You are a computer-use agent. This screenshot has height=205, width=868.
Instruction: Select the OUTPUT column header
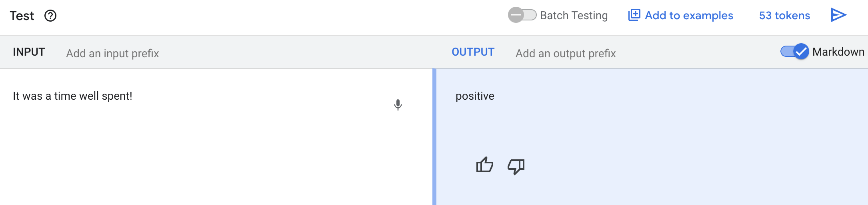pyautogui.click(x=473, y=52)
